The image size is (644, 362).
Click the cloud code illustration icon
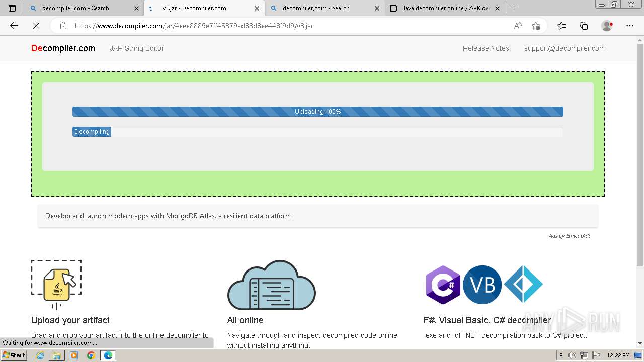click(272, 285)
